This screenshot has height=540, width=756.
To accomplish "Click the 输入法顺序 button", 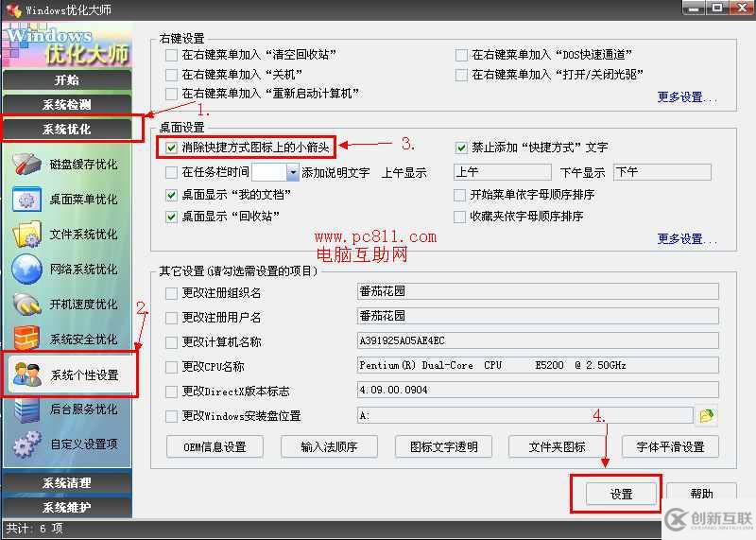I will [329, 447].
